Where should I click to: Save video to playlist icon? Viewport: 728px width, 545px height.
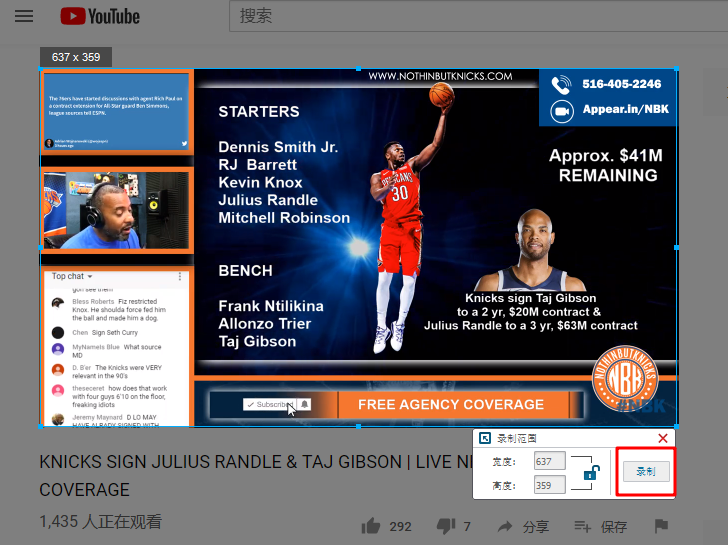(582, 526)
